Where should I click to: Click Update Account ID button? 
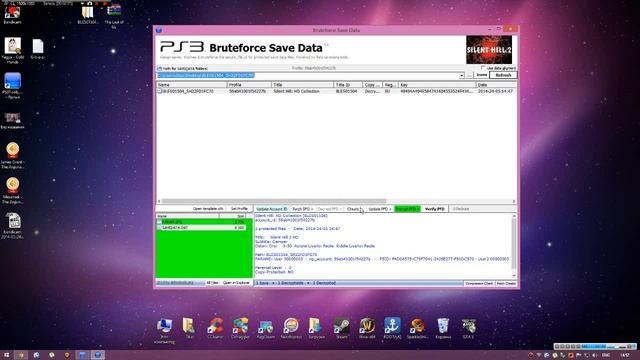click(x=271, y=209)
